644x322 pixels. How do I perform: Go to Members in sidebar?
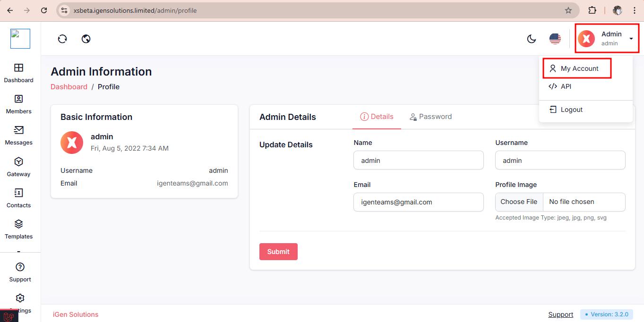pos(19,104)
